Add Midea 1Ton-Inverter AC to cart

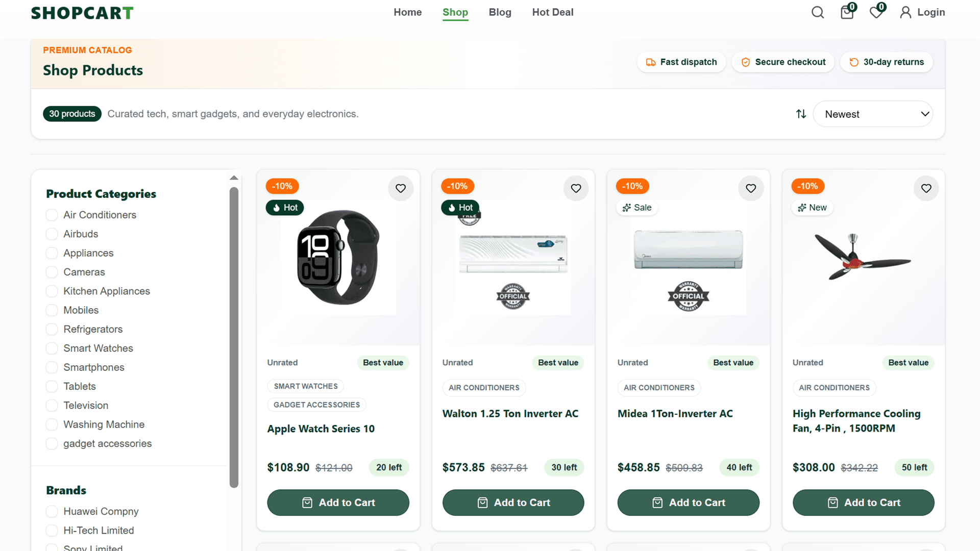click(x=688, y=503)
